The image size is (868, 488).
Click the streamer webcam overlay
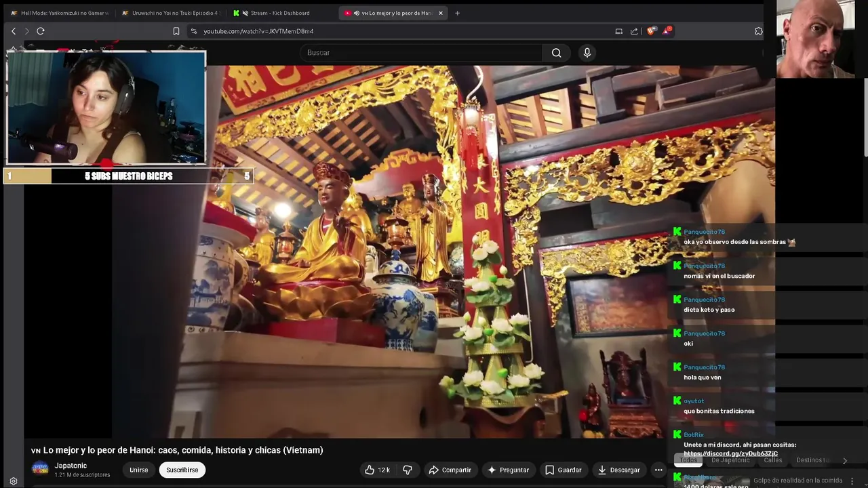click(106, 107)
